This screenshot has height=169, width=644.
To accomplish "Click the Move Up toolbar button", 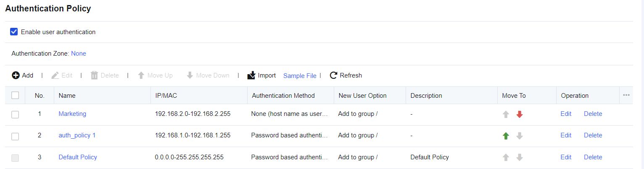I will (x=155, y=75).
